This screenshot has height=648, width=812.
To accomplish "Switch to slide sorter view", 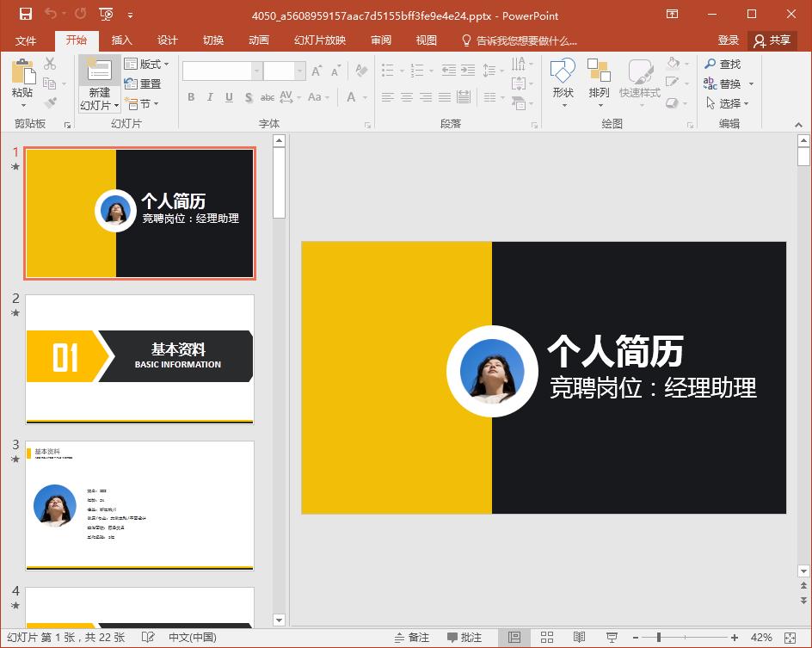I will point(546,637).
